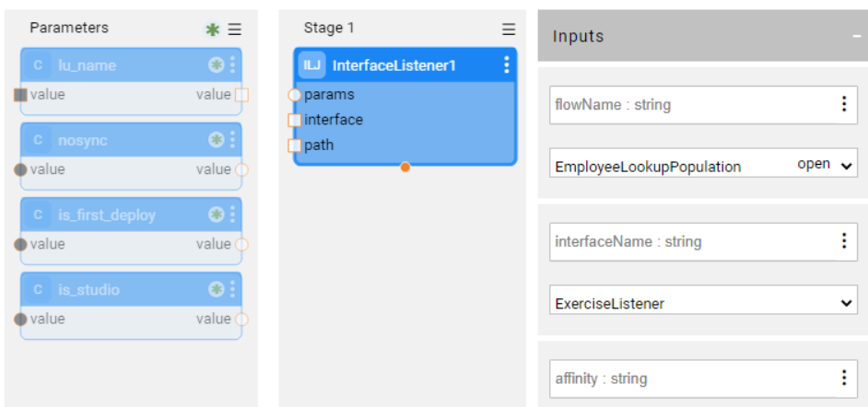Click the interface input port square

tap(295, 120)
